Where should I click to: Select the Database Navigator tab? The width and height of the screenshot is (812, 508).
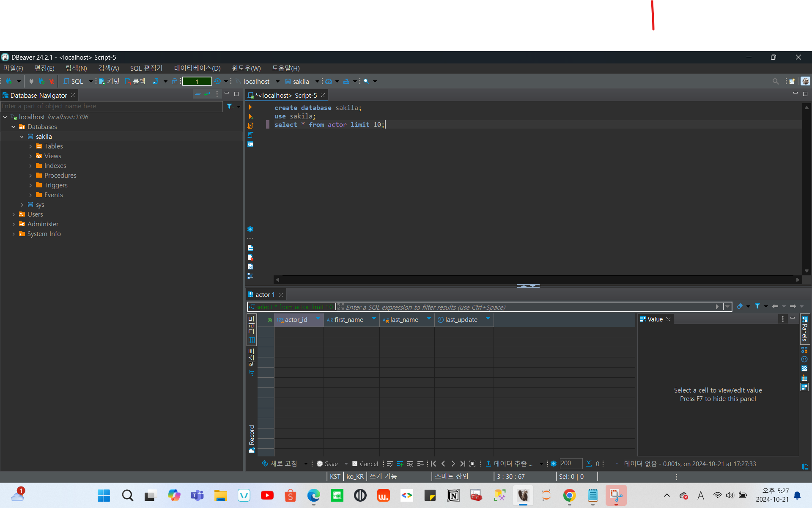coord(38,95)
